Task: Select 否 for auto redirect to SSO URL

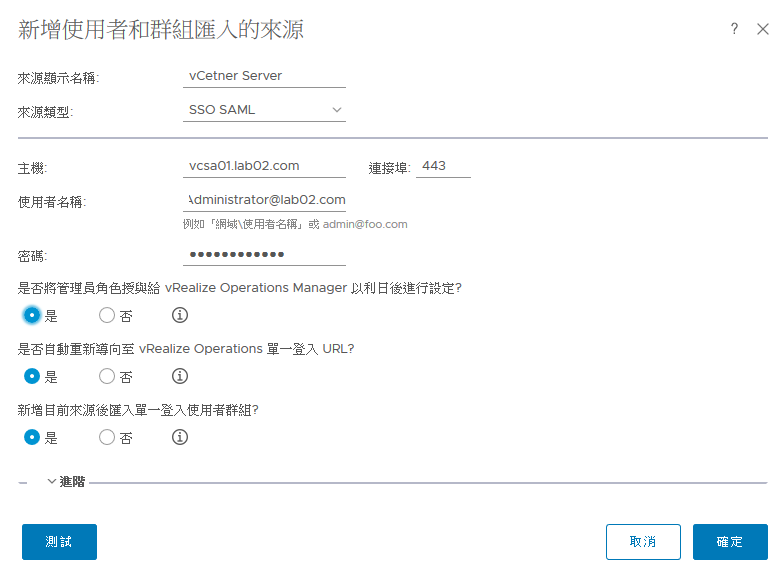Action: pyautogui.click(x=107, y=376)
